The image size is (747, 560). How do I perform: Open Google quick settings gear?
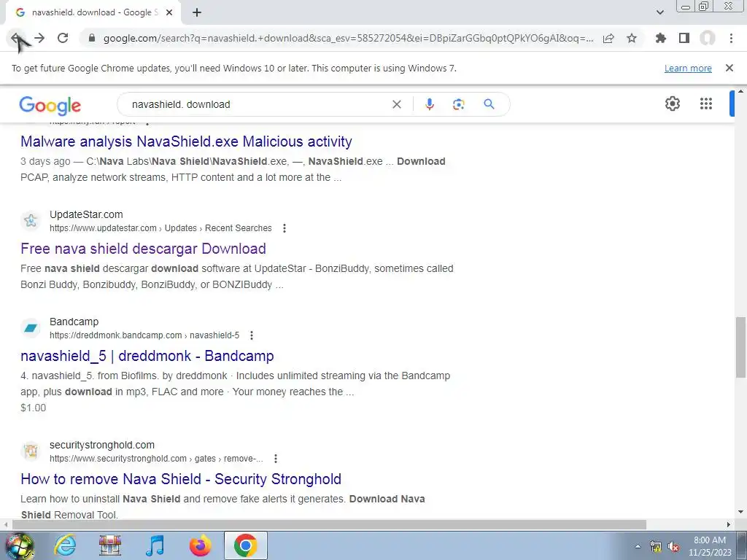click(672, 104)
